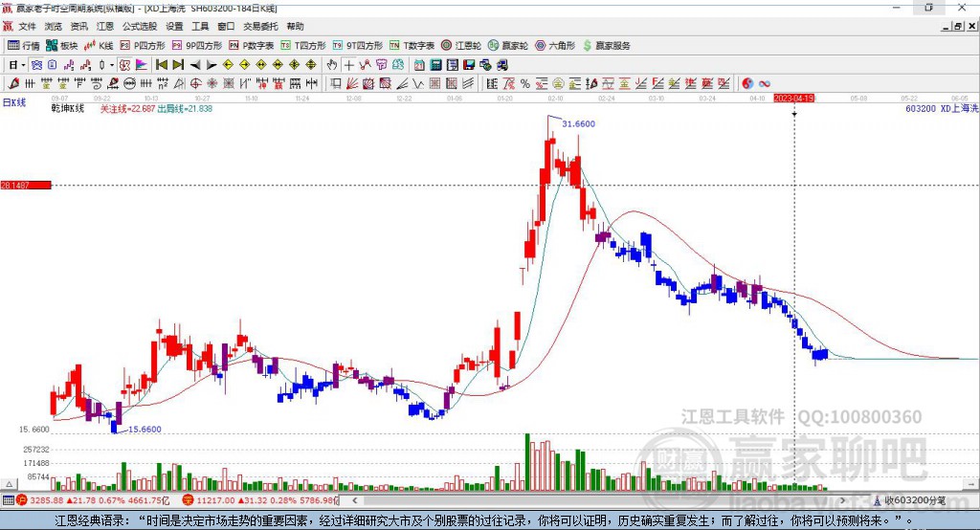Open the 帮助 menu

(x=295, y=26)
